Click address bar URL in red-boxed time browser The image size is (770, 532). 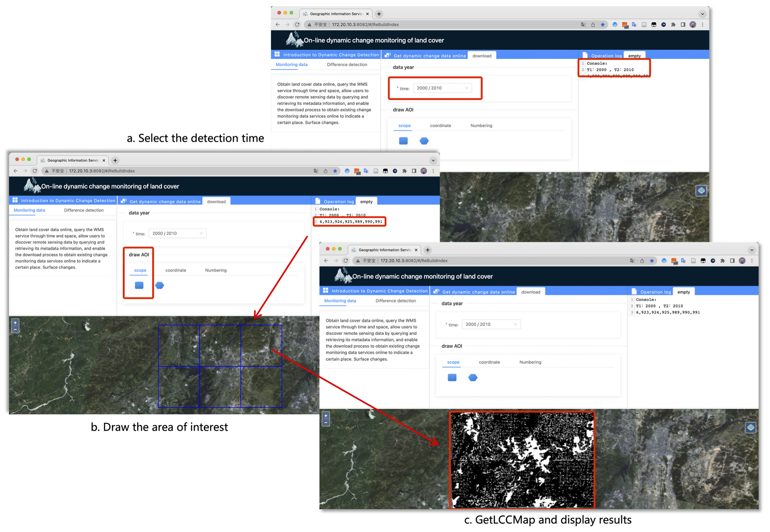click(365, 25)
